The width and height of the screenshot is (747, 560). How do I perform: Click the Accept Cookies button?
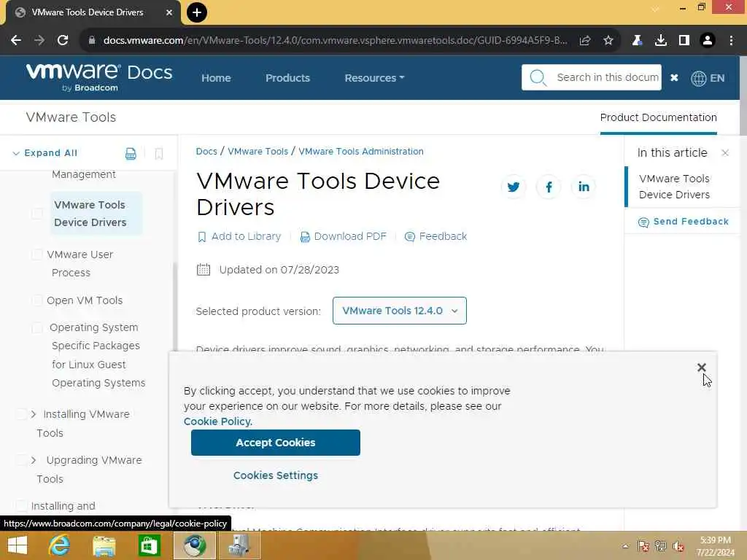275,443
